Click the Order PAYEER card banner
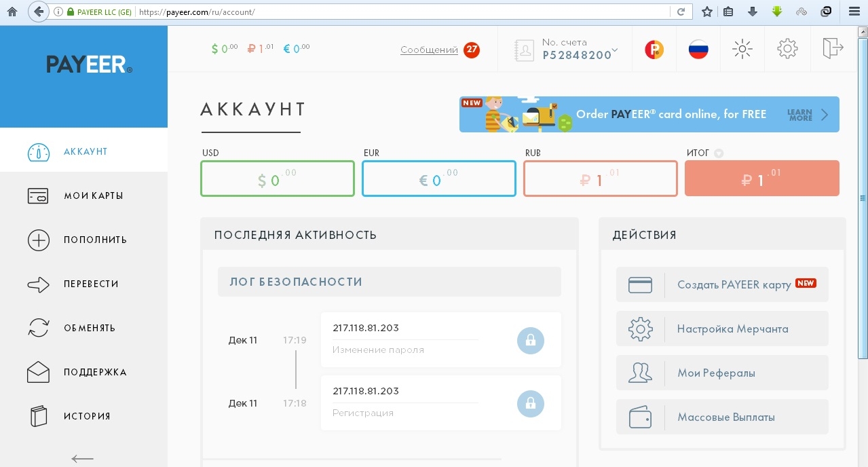 click(x=649, y=114)
